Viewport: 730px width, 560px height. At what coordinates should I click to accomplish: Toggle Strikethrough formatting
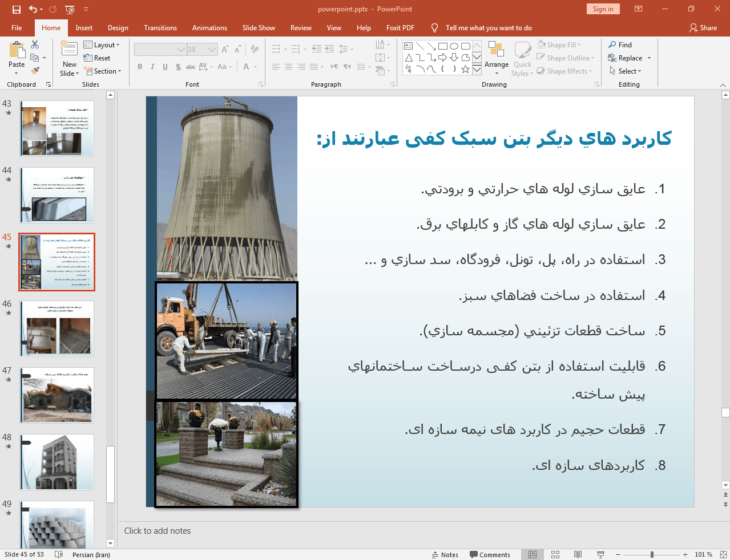[x=191, y=67]
